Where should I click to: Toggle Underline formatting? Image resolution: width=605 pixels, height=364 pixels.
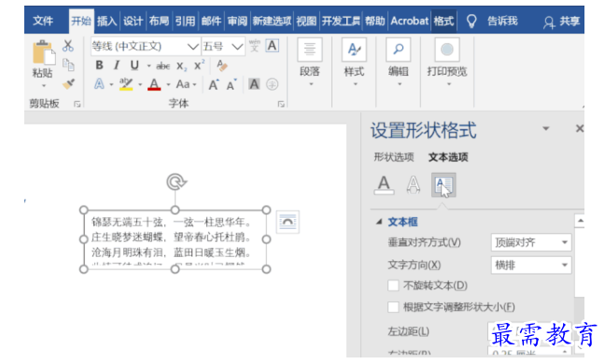coord(134,65)
